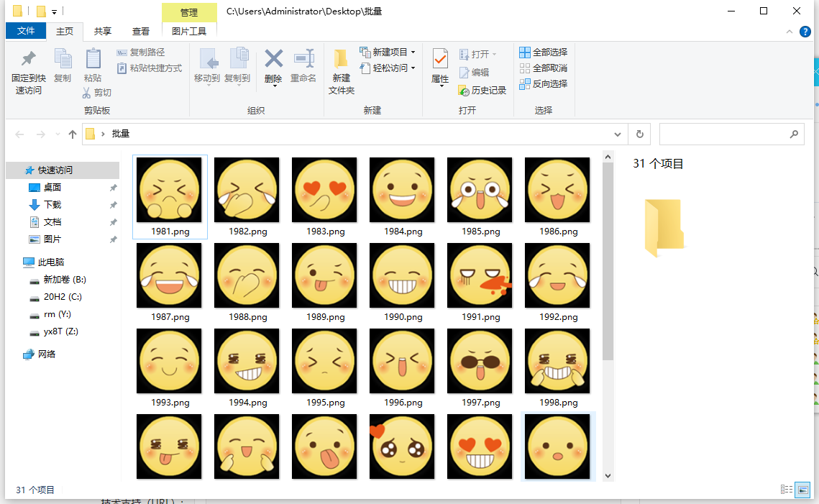Open Properties via the checkmark icon

440,60
